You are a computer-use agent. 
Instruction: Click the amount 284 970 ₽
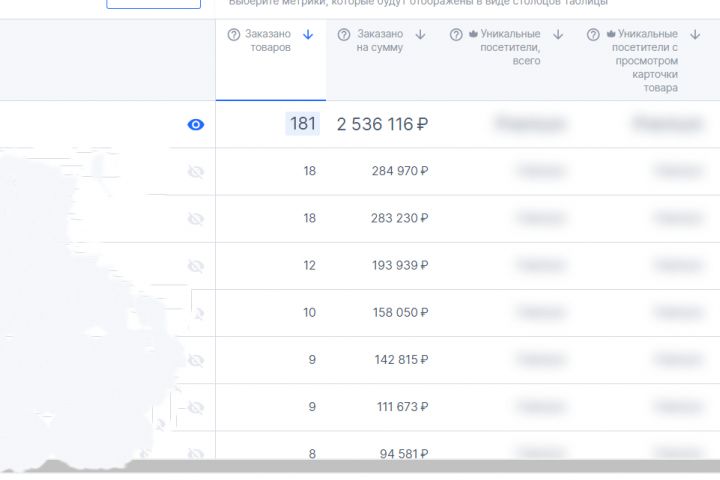pos(400,171)
